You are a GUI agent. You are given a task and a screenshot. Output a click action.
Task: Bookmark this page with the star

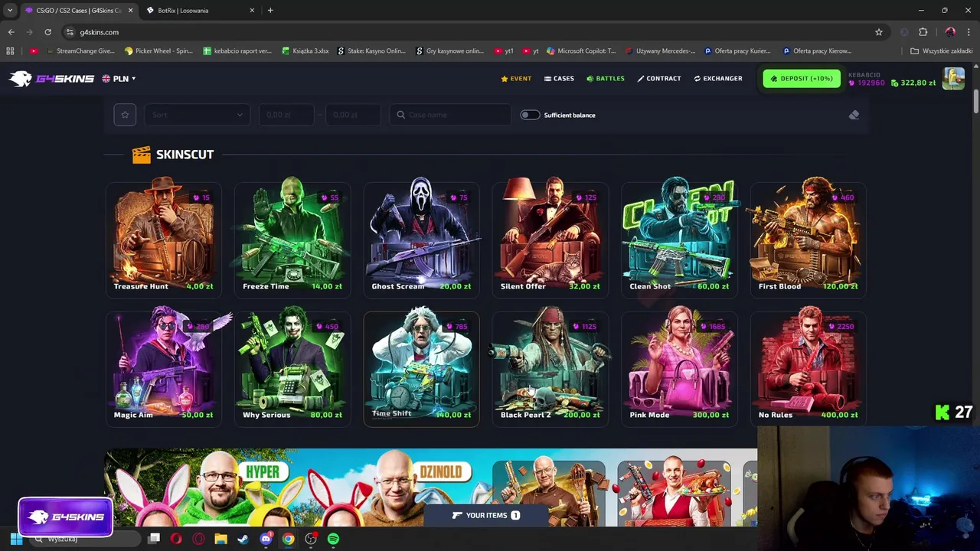pos(879,32)
